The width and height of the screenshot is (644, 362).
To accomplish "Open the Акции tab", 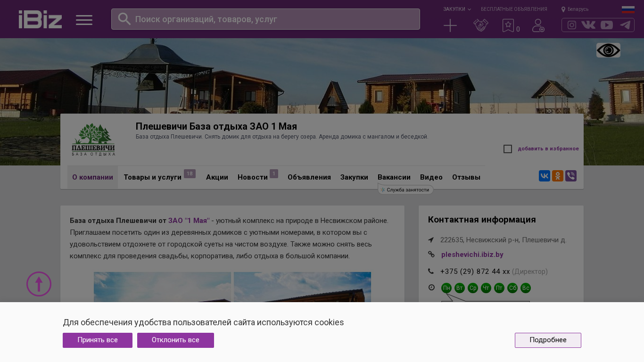I will click(217, 177).
